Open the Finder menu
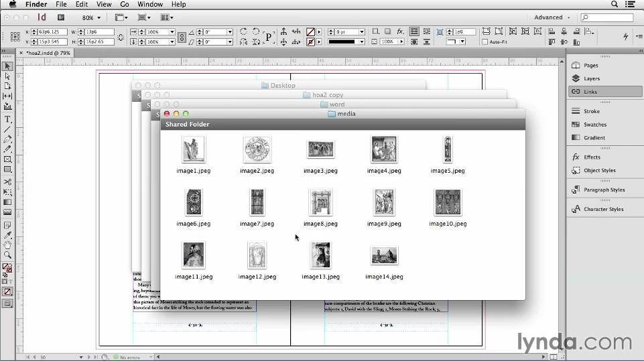The image size is (644, 361). tap(36, 4)
